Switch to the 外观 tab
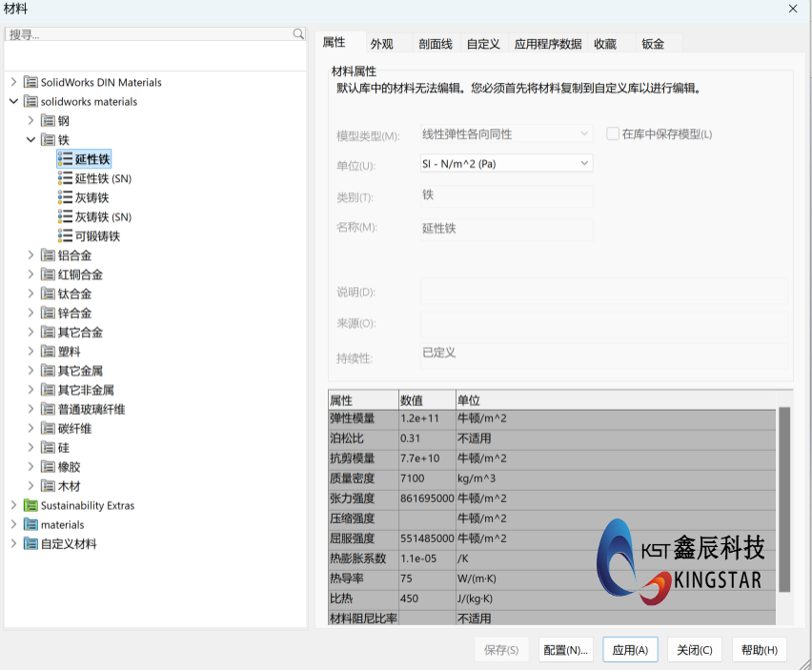812x670 pixels. (x=382, y=44)
